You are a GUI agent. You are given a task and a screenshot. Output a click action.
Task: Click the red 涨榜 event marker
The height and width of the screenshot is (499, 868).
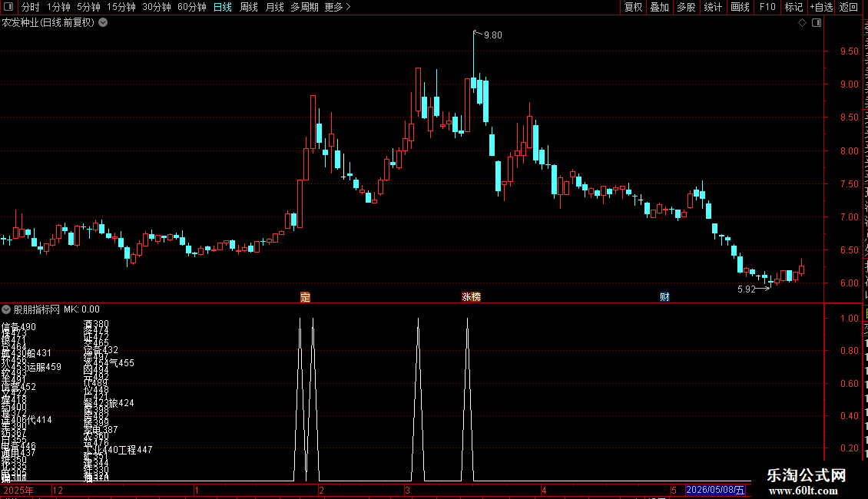pos(471,297)
